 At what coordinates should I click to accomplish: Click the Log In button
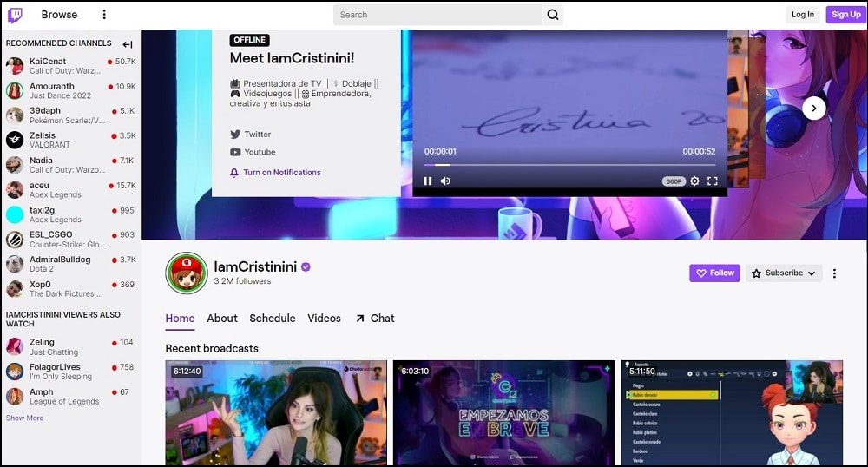[x=803, y=15]
